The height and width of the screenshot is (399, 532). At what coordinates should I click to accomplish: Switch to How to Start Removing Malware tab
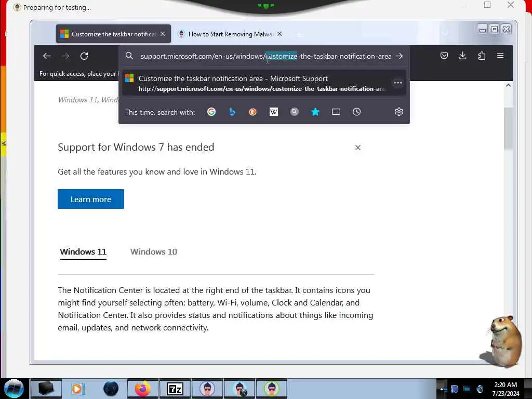pos(231,34)
